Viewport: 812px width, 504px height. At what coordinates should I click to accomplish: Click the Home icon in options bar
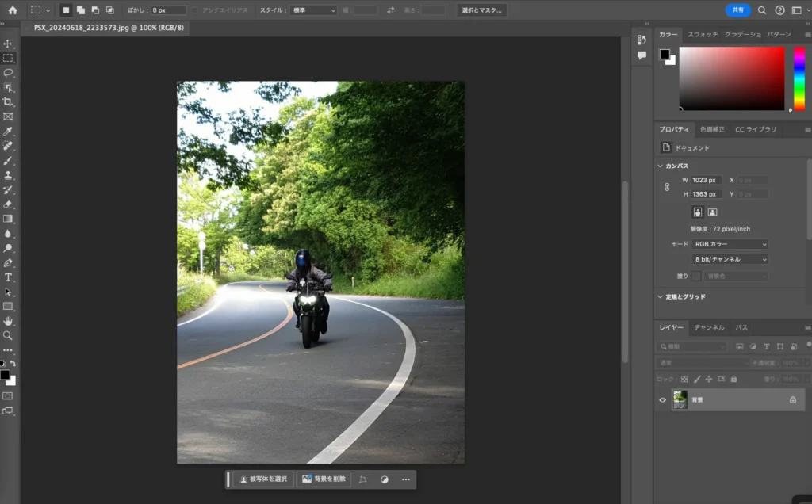tap(12, 10)
